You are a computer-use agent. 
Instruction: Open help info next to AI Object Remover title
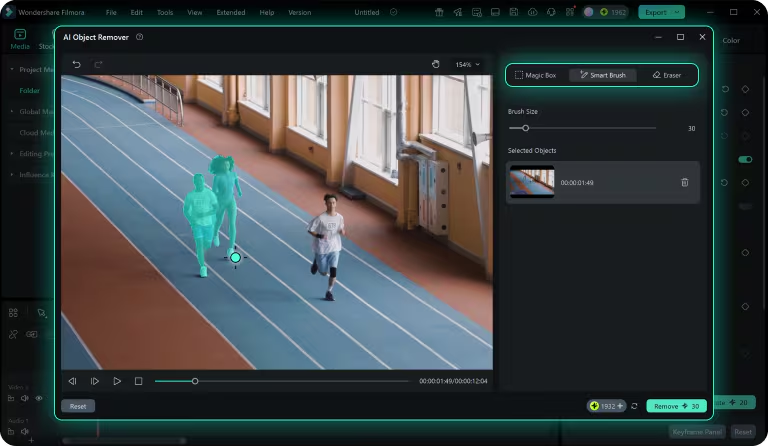pos(139,37)
